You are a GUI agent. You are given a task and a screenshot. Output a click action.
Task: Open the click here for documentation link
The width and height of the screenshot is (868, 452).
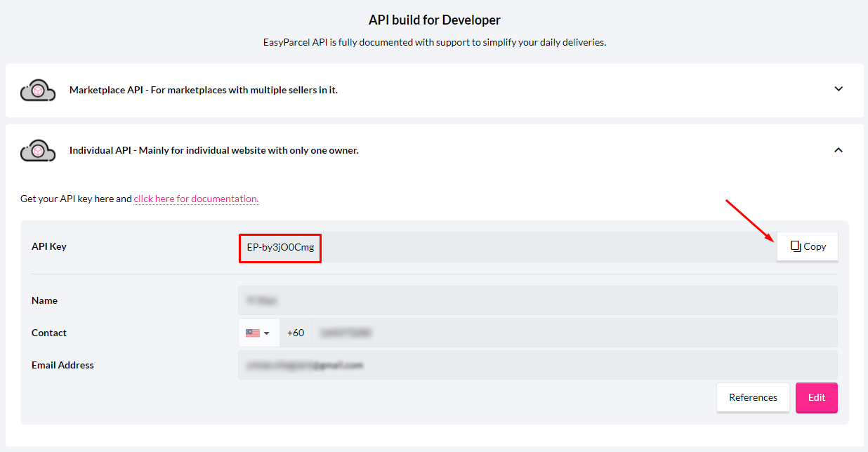[197, 199]
